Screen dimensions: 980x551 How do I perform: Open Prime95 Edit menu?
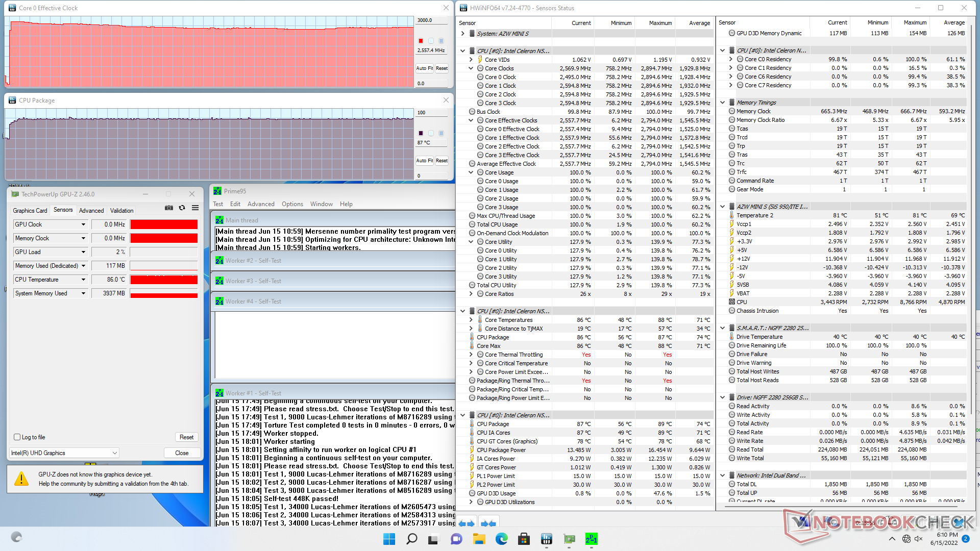pos(235,204)
